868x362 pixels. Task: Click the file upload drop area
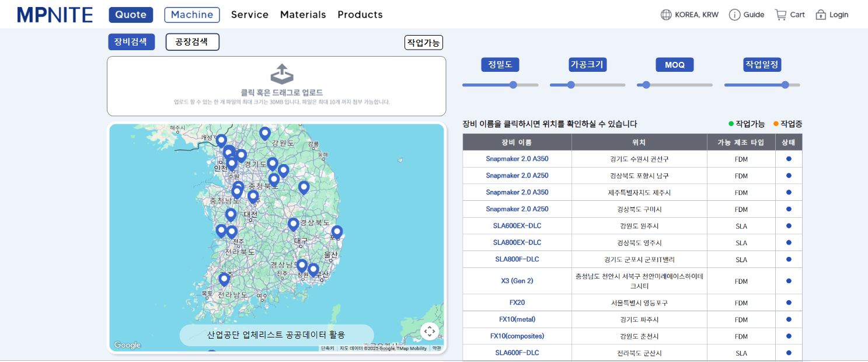[x=277, y=86]
